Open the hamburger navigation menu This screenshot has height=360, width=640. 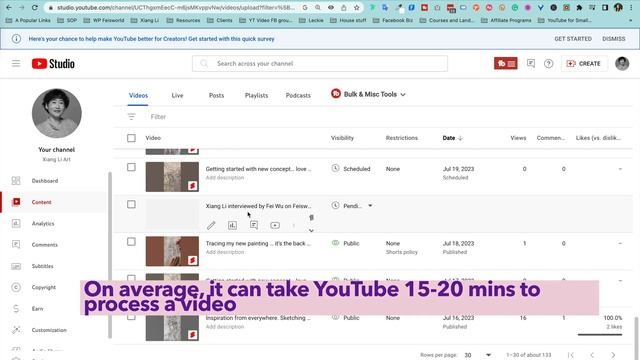pyautogui.click(x=16, y=63)
